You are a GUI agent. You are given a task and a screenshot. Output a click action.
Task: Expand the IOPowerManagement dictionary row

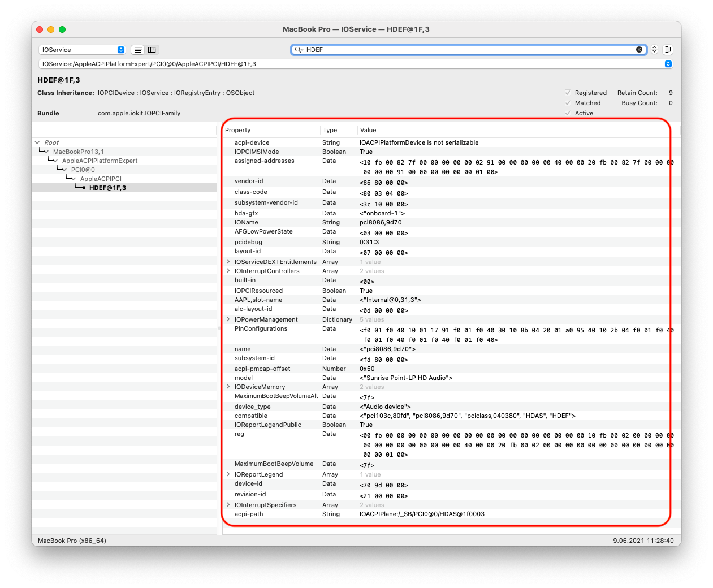(x=228, y=319)
